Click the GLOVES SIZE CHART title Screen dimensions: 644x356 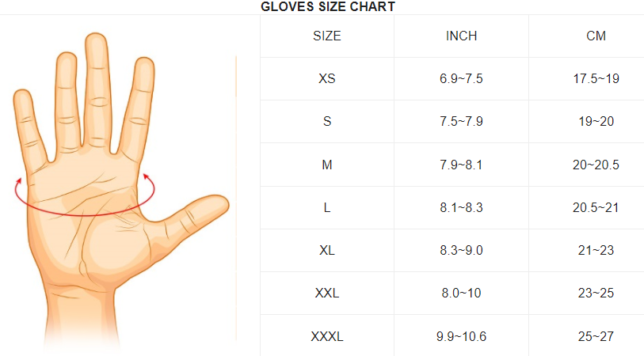tap(328, 7)
